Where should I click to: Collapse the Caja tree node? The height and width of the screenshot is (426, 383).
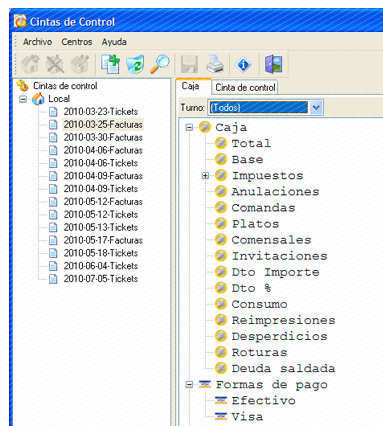(x=189, y=127)
